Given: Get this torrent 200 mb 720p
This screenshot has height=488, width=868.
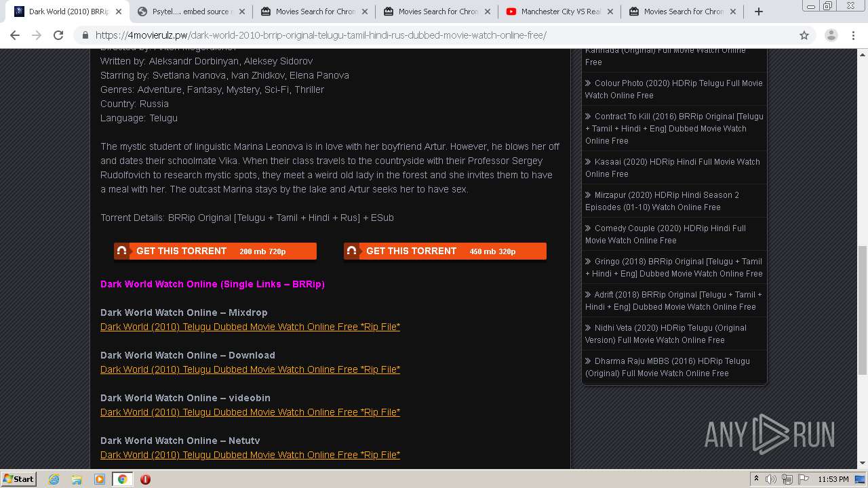Looking at the screenshot, I should [x=215, y=251].
